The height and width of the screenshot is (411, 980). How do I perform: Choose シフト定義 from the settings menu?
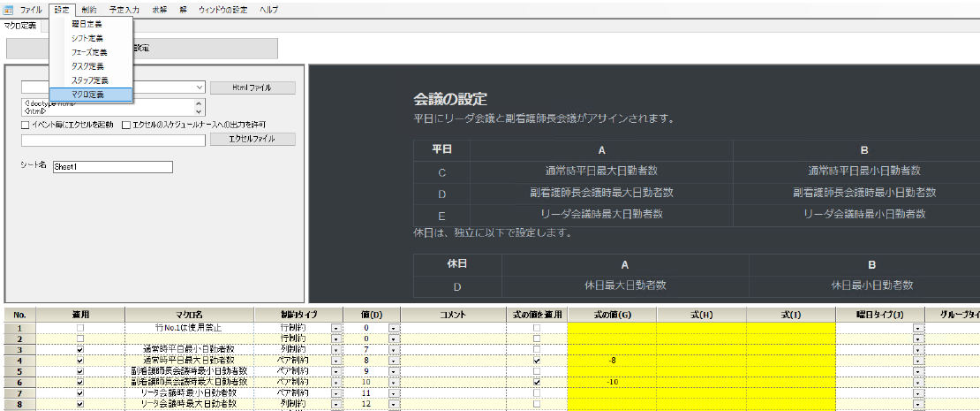point(91,39)
